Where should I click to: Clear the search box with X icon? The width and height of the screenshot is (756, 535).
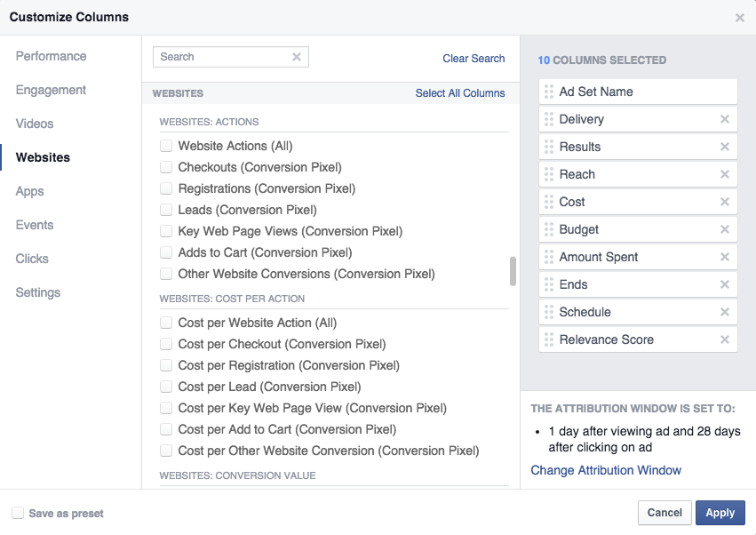(297, 57)
